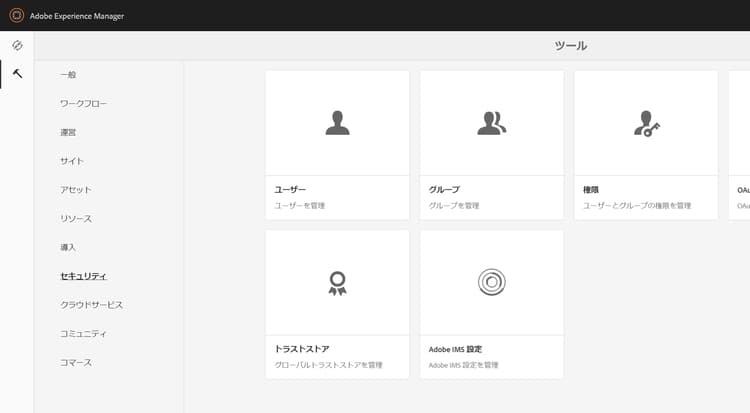Go to アセット tools category
This screenshot has height=413, width=750.
click(76, 190)
